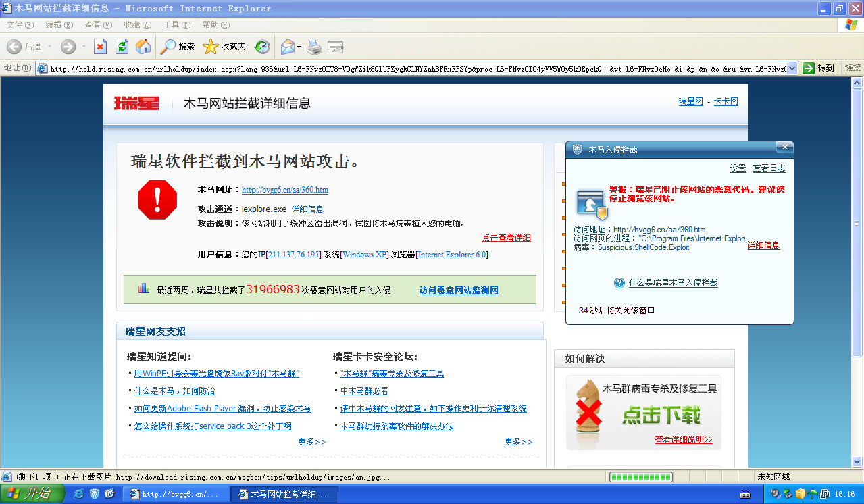This screenshot has height=504, width=864.
Task: Open the Back button history dropdown arrow
Action: pyautogui.click(x=49, y=46)
